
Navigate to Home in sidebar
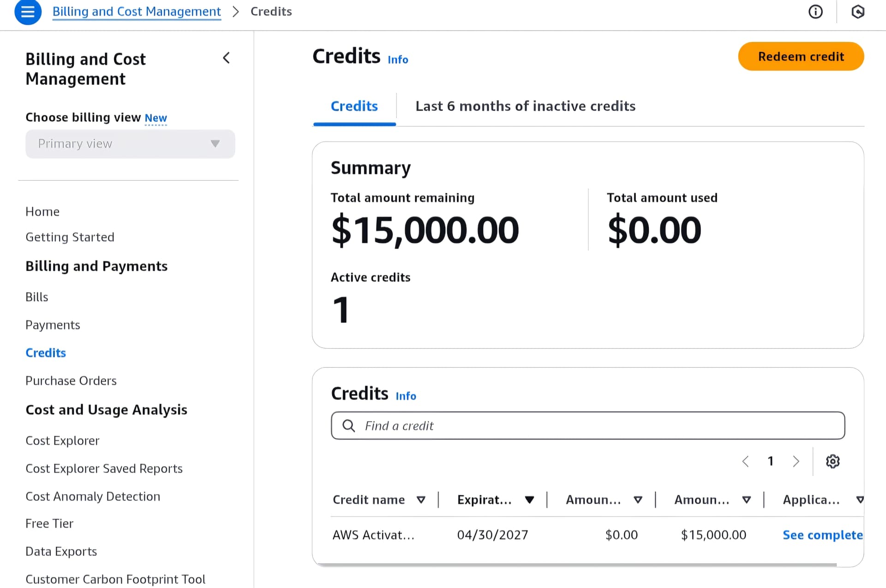pos(42,212)
